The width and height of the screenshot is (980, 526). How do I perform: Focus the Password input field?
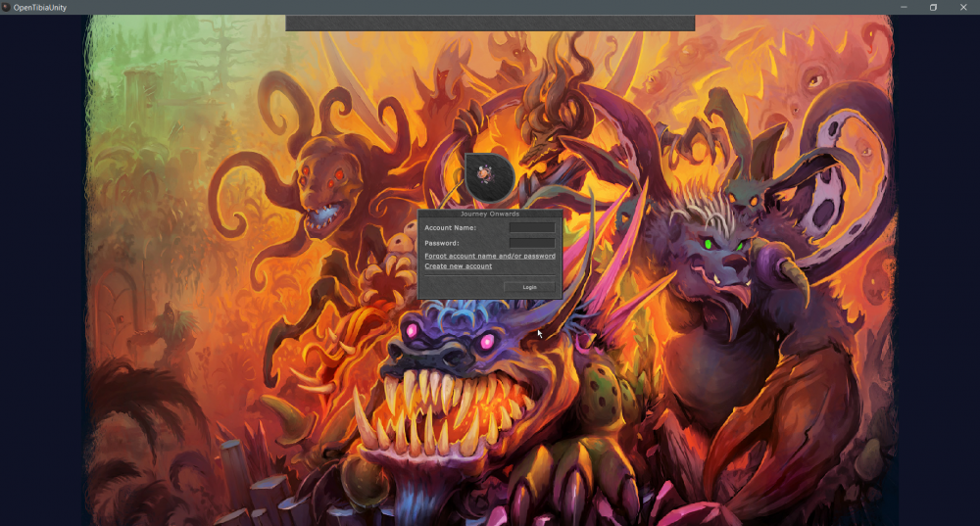click(532, 243)
